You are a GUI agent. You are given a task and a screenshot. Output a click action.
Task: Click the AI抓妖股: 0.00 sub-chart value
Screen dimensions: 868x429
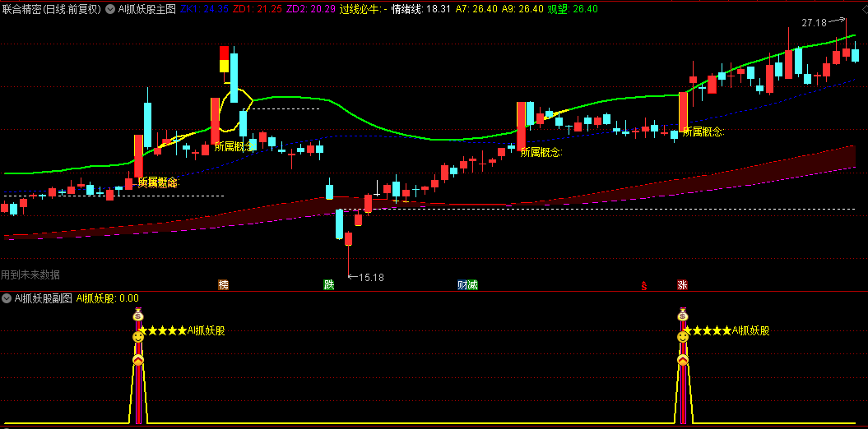point(108,298)
